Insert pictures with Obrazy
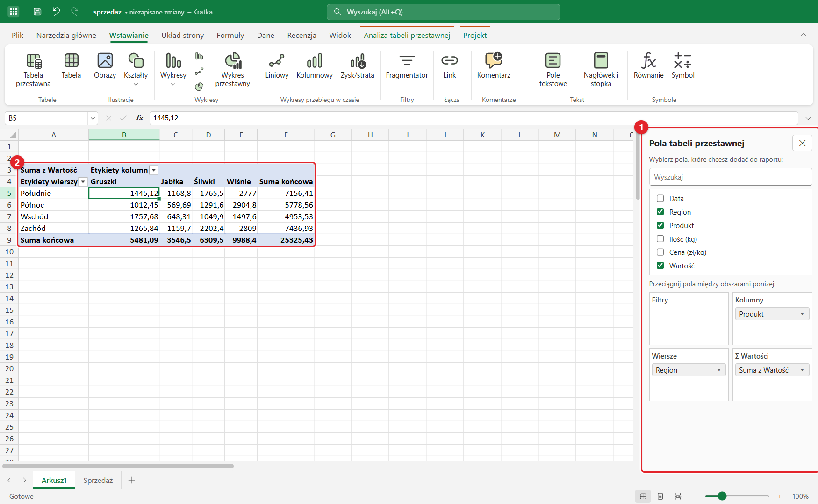Screen dimensions: 818x504 pos(105,66)
